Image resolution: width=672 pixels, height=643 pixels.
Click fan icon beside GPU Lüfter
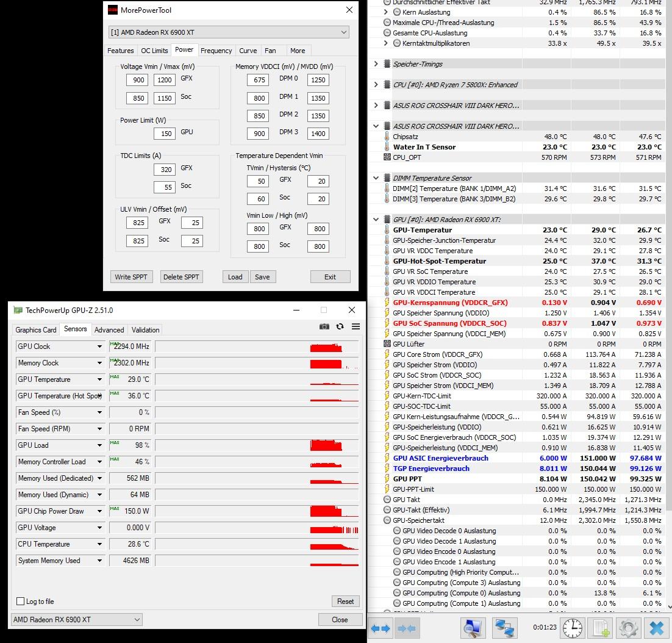(x=387, y=344)
